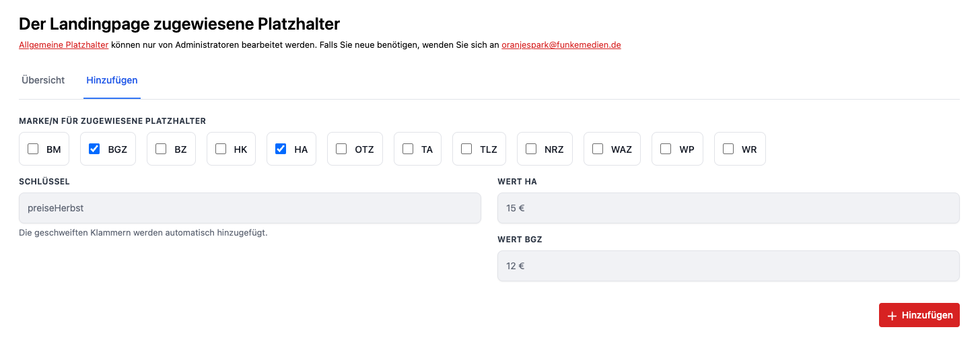Tick the NRZ brand checkbox

[531, 149]
